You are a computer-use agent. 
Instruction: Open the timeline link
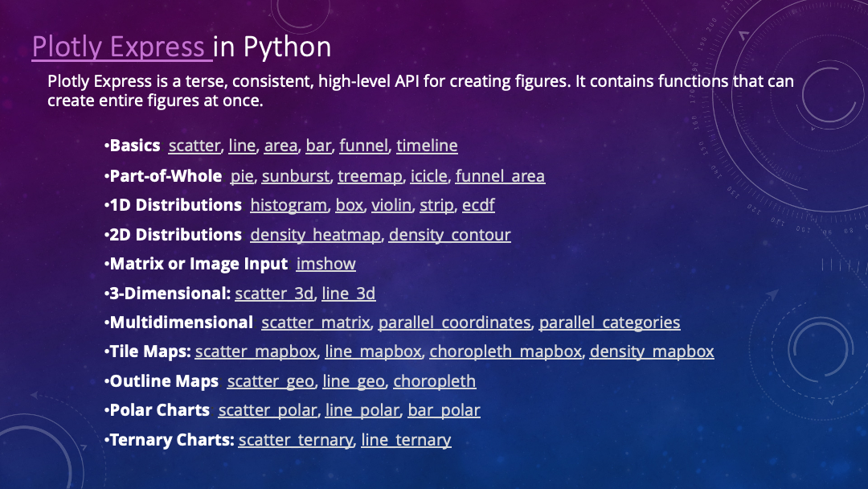427,146
